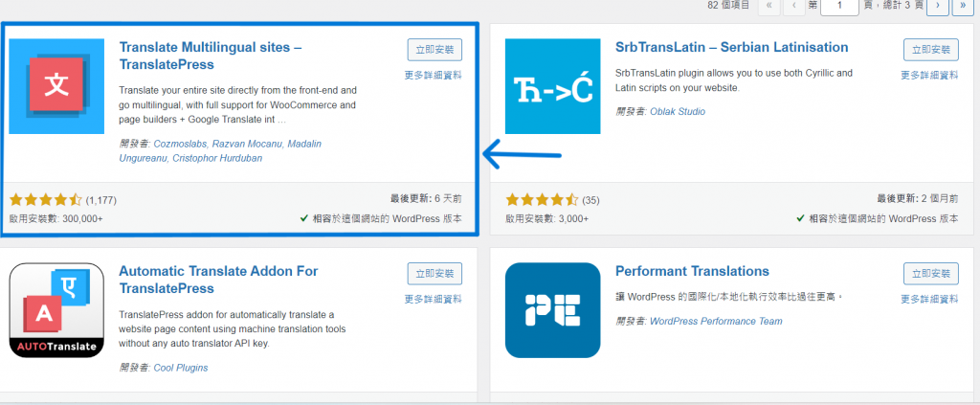Install Automatic Translate Addon For TranslatePress
980x405 pixels.
coord(434,274)
